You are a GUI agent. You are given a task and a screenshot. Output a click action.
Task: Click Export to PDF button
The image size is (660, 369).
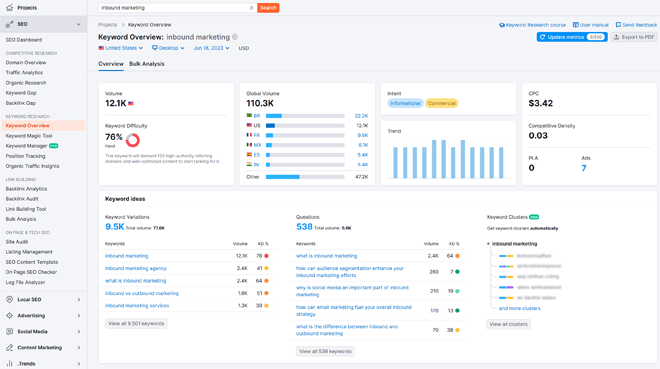634,37
